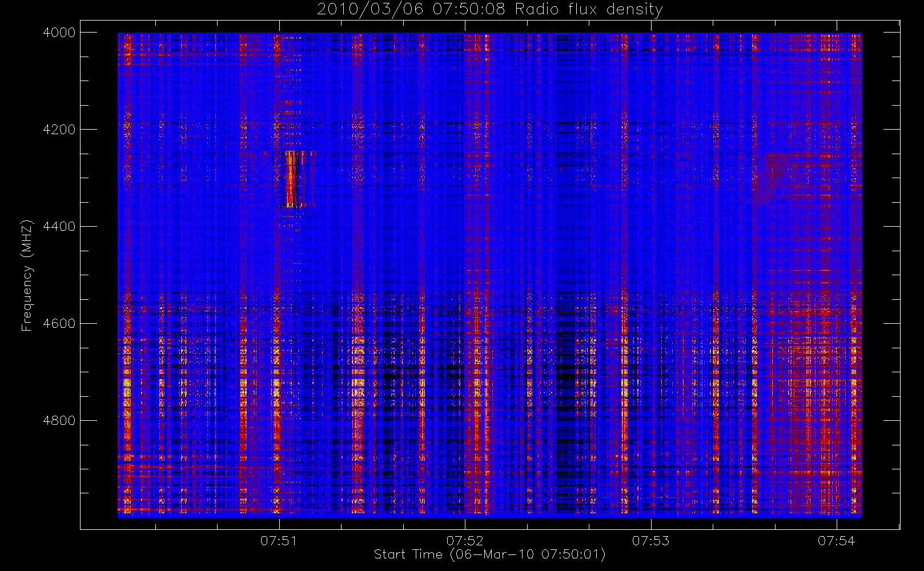Click the 4600 frequency tick label
The width and height of the screenshot is (924, 571).
(x=59, y=324)
